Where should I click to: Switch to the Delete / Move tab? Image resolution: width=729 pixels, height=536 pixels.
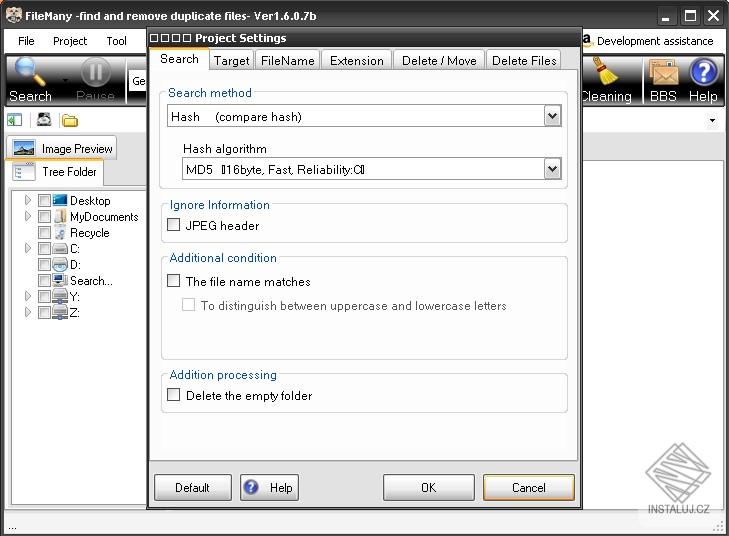point(439,61)
